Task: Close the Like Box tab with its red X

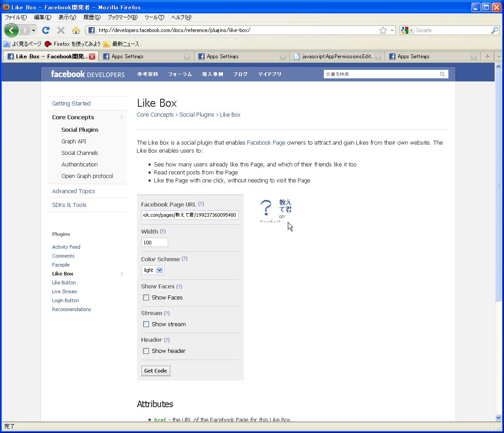Action: point(92,57)
